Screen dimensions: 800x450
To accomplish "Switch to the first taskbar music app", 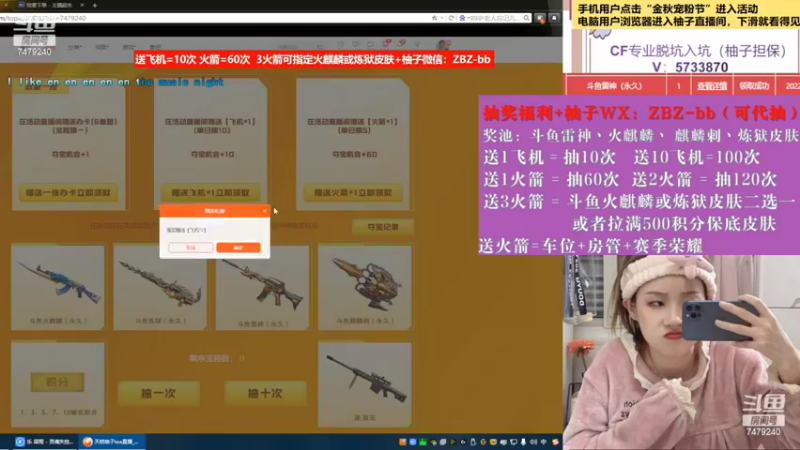I will [x=44, y=442].
